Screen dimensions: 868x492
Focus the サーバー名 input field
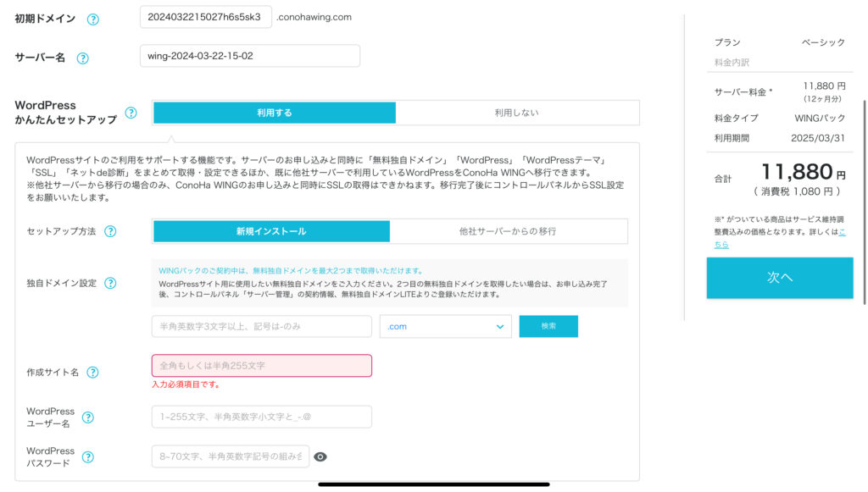tap(250, 56)
